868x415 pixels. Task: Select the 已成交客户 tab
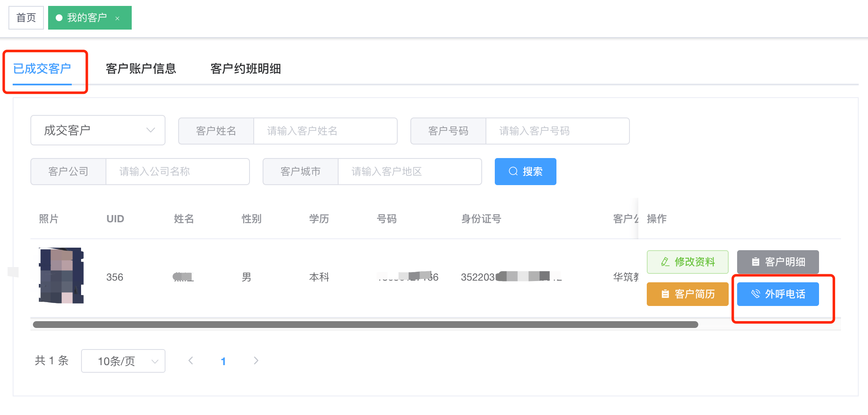42,68
